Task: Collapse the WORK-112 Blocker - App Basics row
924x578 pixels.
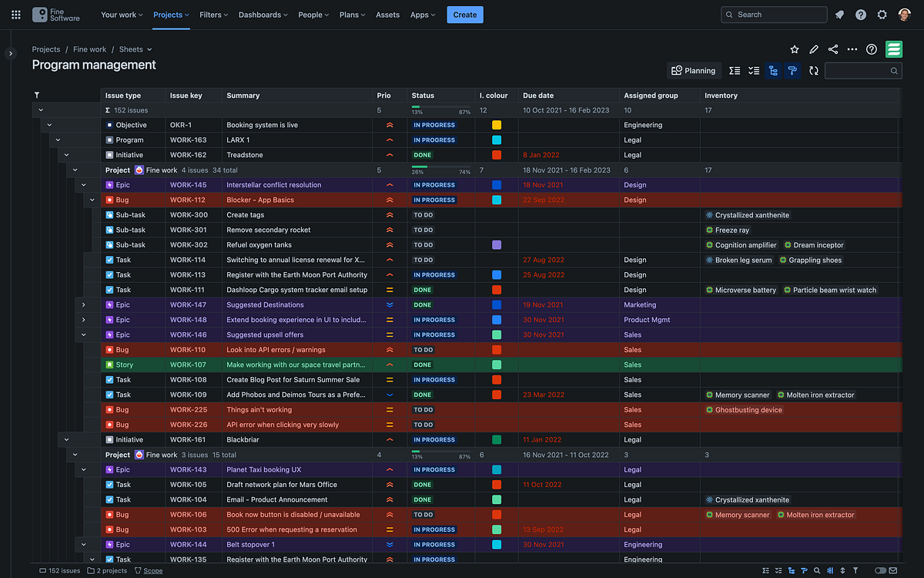Action: click(92, 199)
